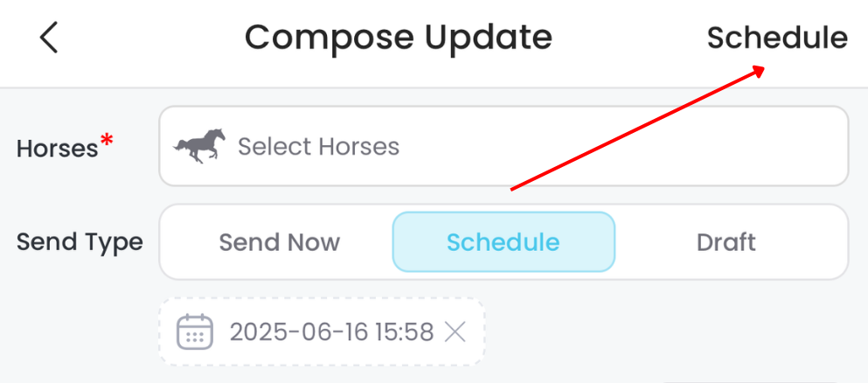Click the Select Horses placeholder text
Viewport: 868px width, 383px height.
point(318,146)
